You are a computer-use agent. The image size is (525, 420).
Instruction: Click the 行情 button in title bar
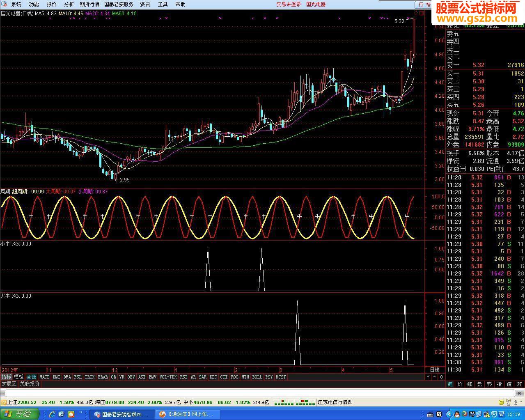click(424, 5)
